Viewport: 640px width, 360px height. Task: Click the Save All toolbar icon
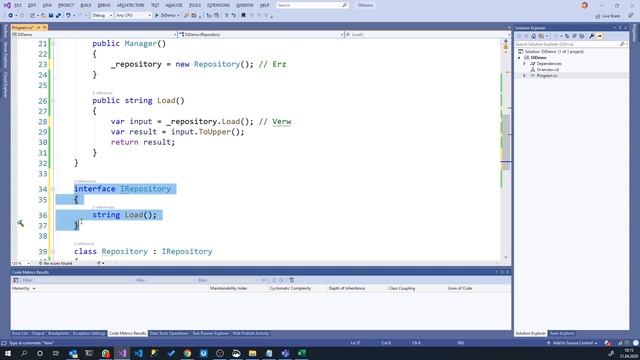[58, 16]
